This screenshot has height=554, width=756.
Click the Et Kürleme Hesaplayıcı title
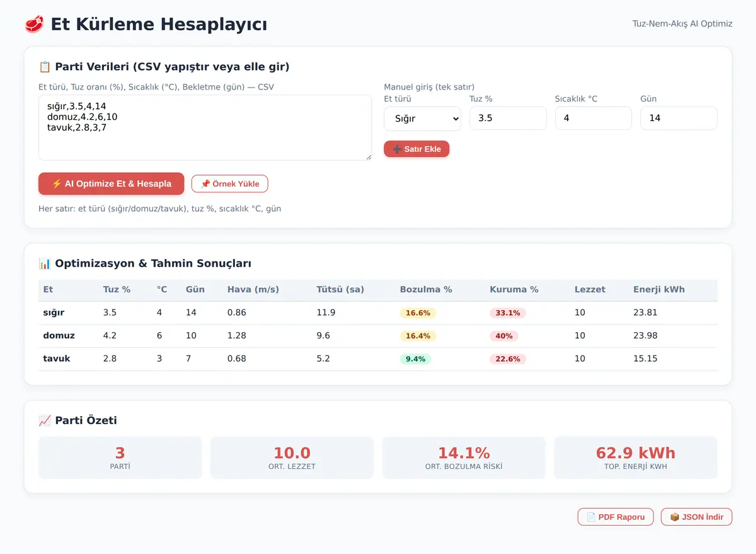point(159,25)
